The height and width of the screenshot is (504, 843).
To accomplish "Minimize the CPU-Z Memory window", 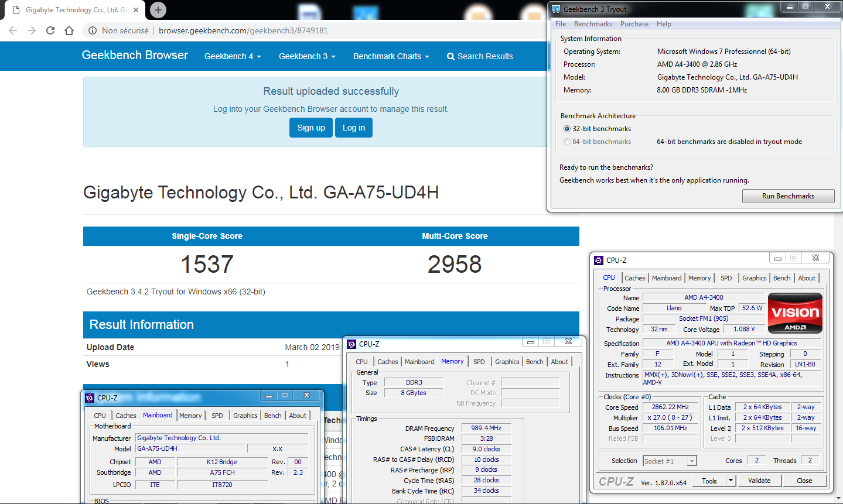I will pyautogui.click(x=530, y=342).
